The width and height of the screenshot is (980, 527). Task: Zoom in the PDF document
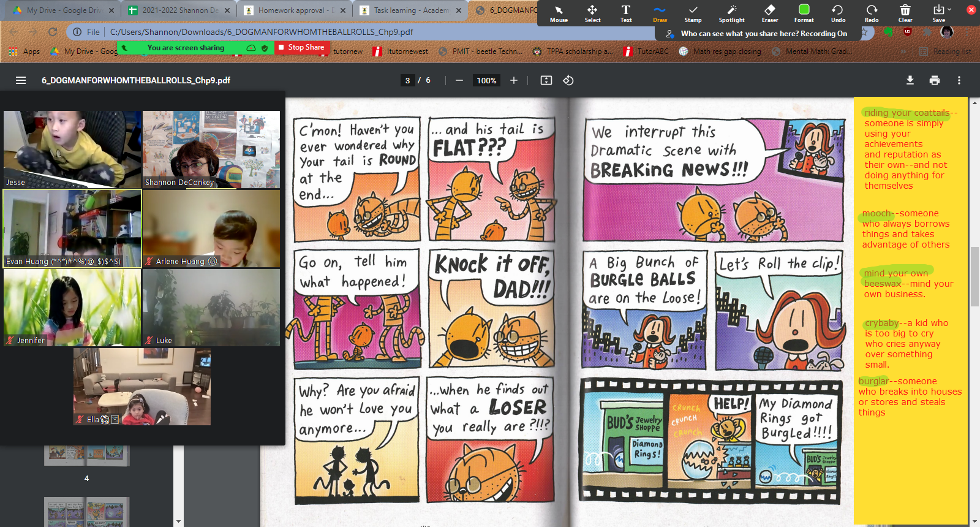514,80
